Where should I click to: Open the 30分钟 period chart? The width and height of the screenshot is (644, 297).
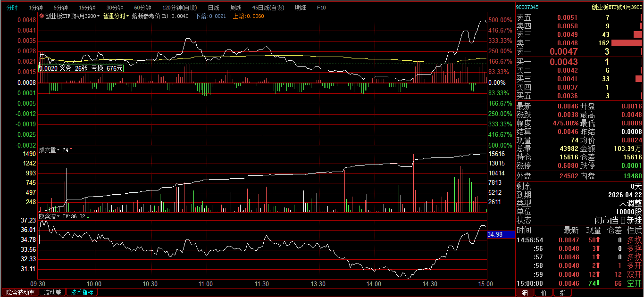115,8
